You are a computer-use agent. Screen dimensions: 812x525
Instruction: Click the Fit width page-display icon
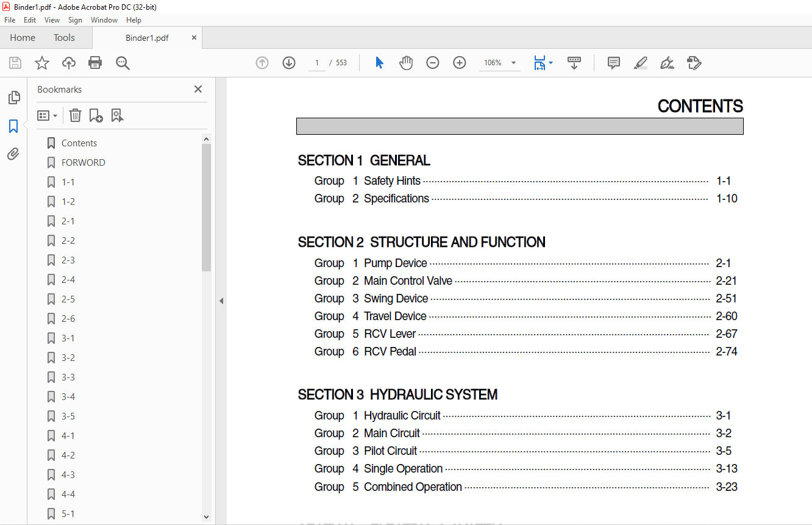[x=540, y=63]
